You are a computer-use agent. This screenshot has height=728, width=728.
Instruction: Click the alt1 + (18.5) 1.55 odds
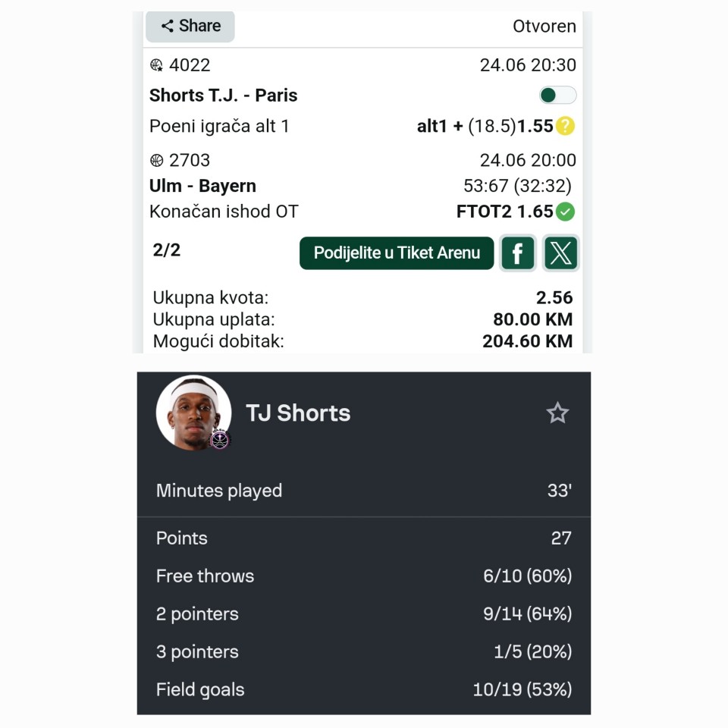485,126
